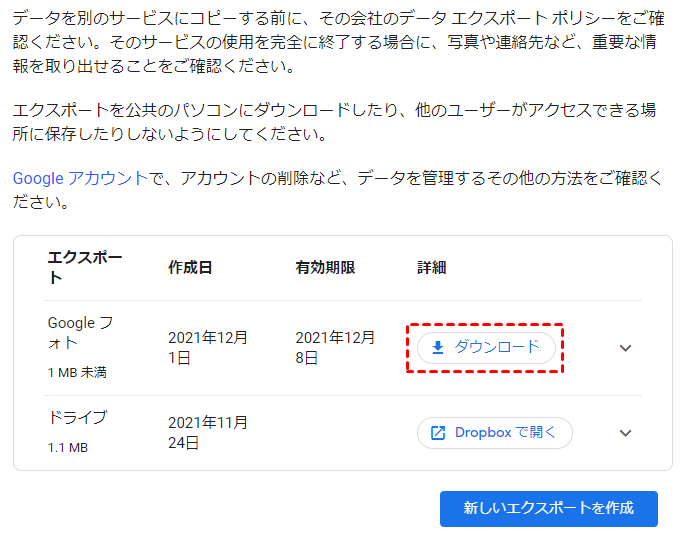Screen dimensions: 683x535
Task: Click the 1 MB 未満 size label
Action: click(x=77, y=373)
